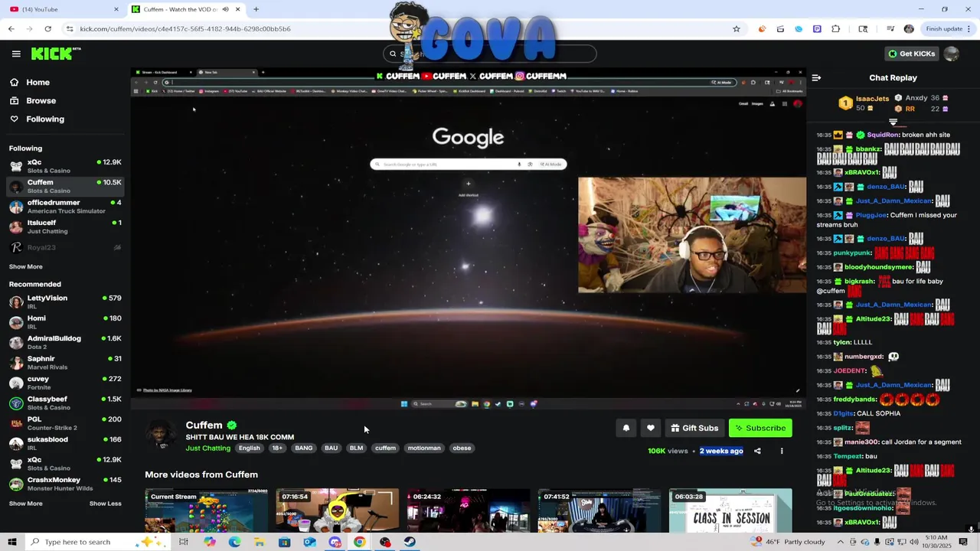Close the Cuffem Kick browser tab
980x551 pixels.
tap(237, 9)
